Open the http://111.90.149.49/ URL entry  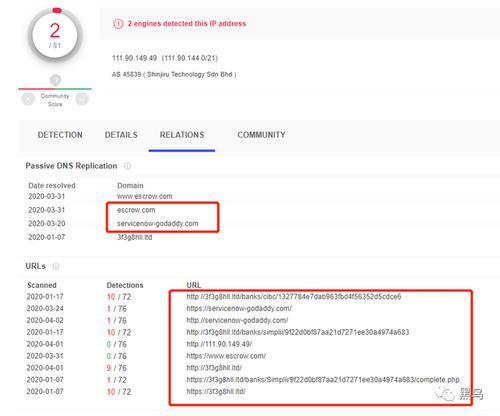click(x=219, y=344)
